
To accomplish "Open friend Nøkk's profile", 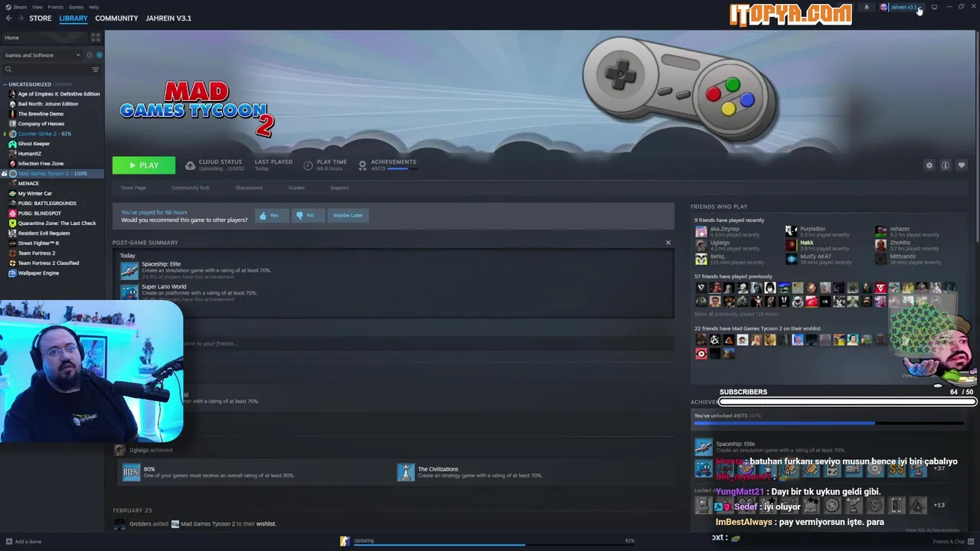I will 806,243.
